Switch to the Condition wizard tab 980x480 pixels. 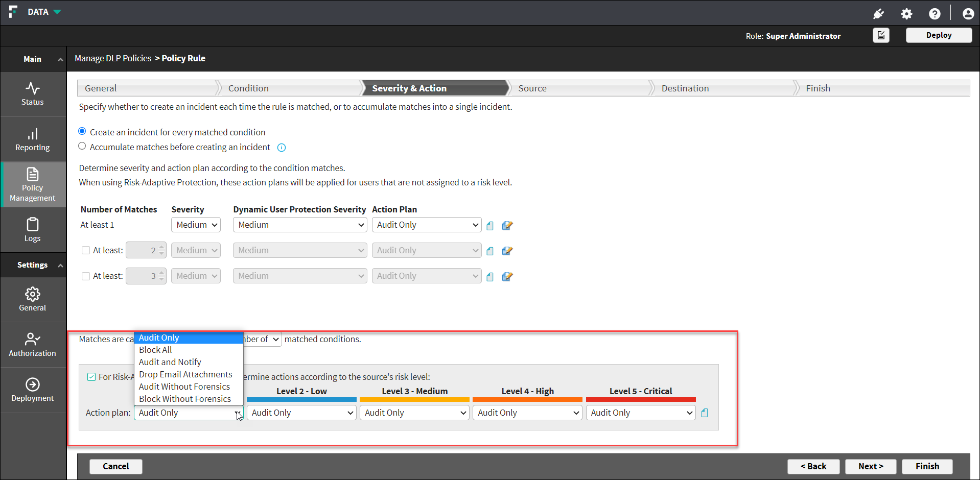[248, 88]
